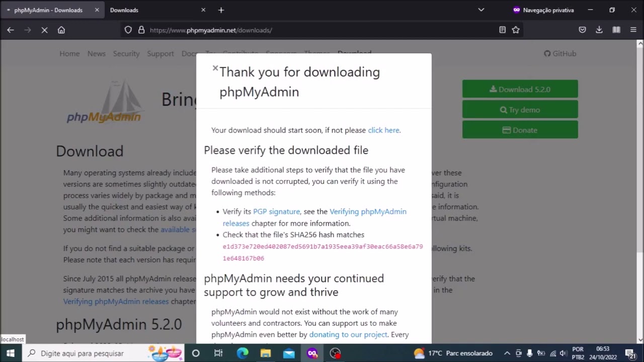This screenshot has width=644, height=362.
Task: Bookmark this page with star icon
Action: (x=516, y=30)
